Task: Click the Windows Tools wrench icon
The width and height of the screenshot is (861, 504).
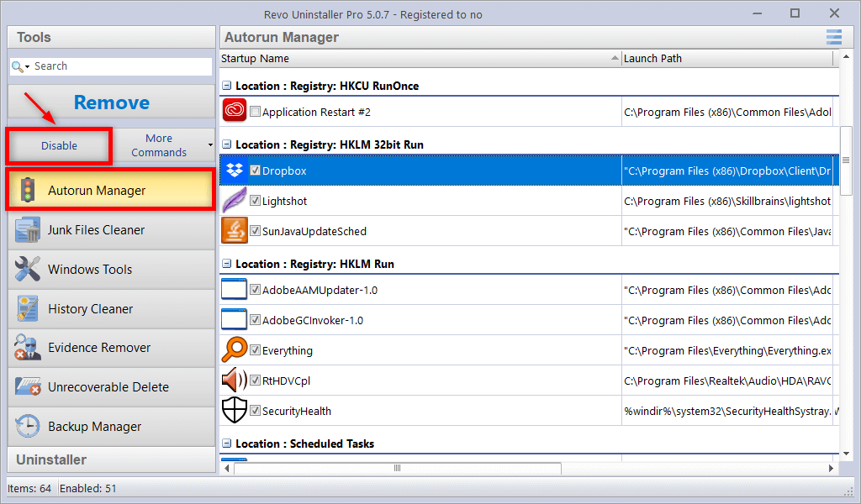Action: click(x=28, y=270)
